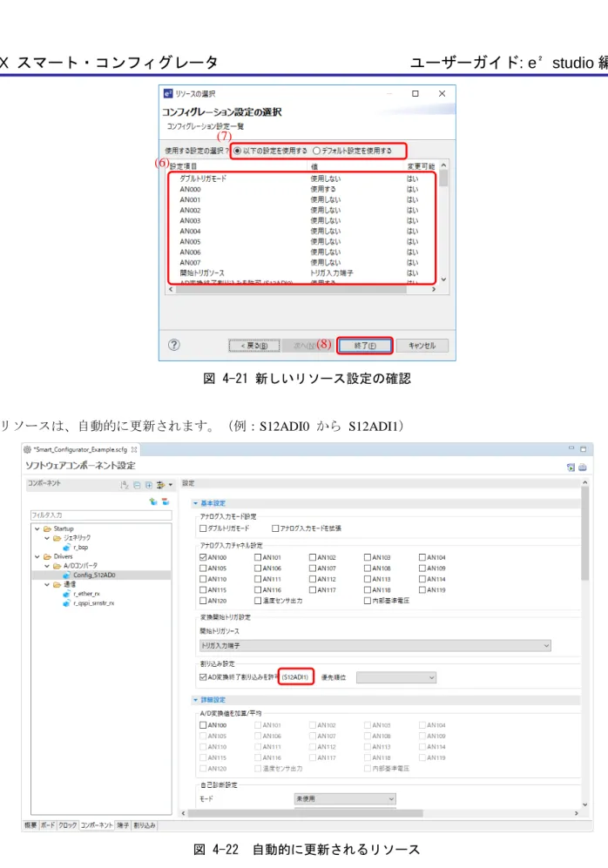Toggle the AD変換終了割り込みを許可 checkbox

click(203, 677)
